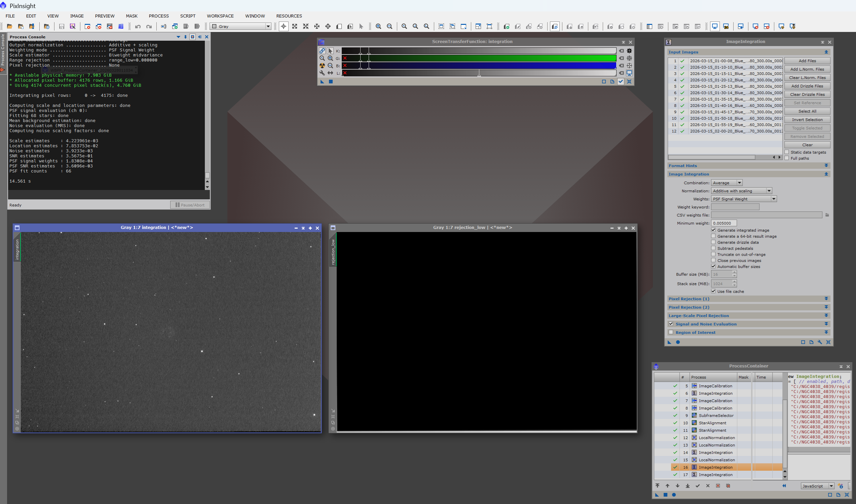Screen dimensions: 856x504
Task: Apply Global blue circle in ImageIntegration
Action: click(x=678, y=342)
